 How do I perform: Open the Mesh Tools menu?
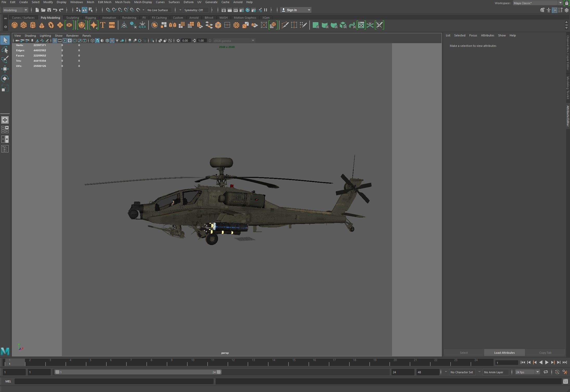pyautogui.click(x=123, y=2)
